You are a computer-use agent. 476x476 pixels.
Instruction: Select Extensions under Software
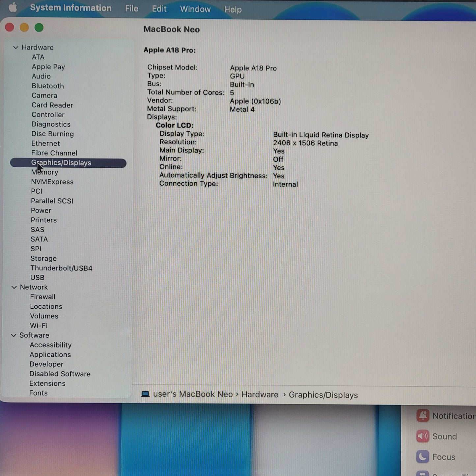pos(47,383)
